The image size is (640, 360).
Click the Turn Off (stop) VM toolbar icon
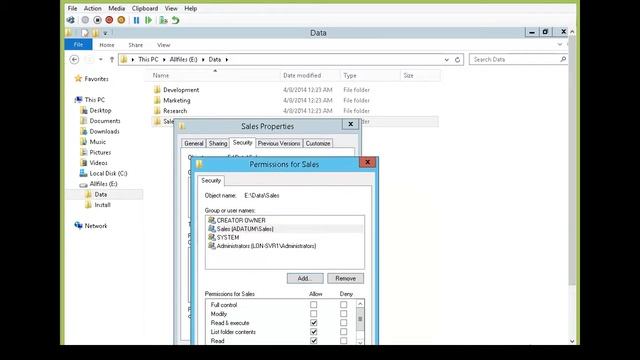pyautogui.click(x=97, y=20)
